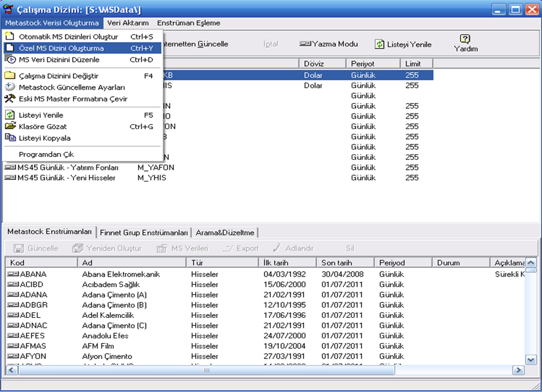Choose Metastock Güncelleme Ayarları menu icon
This screenshot has height=392, width=542.
[x=10, y=87]
